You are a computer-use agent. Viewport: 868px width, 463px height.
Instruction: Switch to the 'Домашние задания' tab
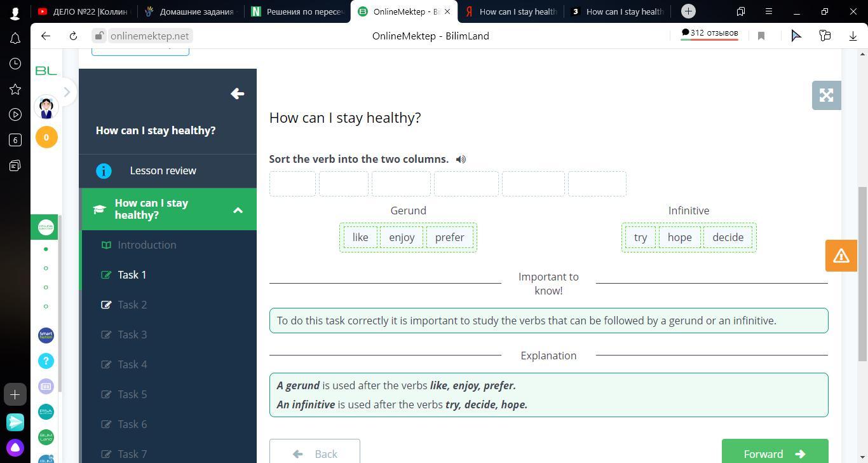tap(194, 11)
